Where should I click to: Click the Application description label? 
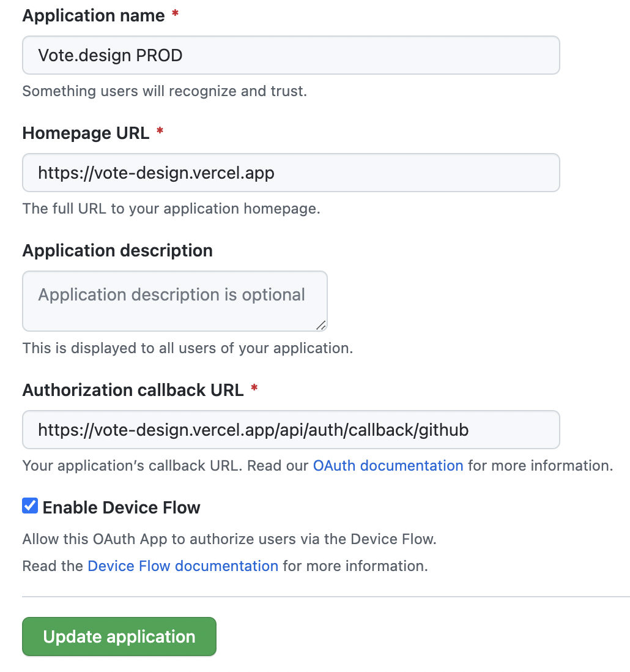click(x=117, y=251)
